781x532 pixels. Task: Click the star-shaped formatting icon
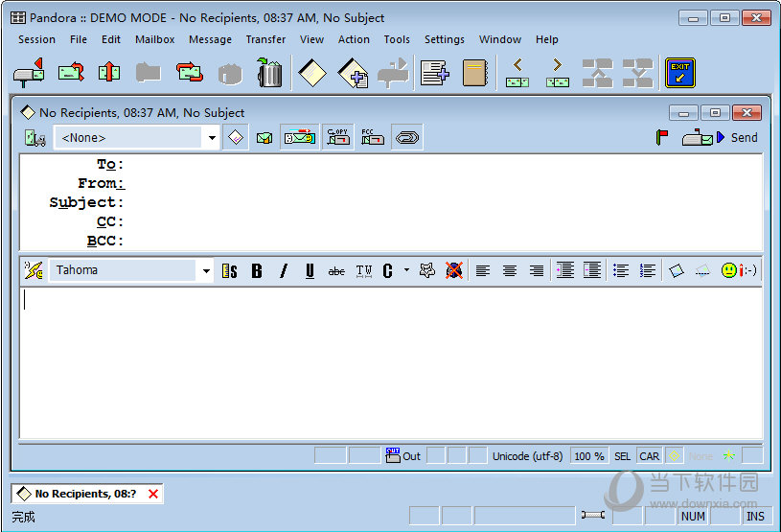click(427, 270)
